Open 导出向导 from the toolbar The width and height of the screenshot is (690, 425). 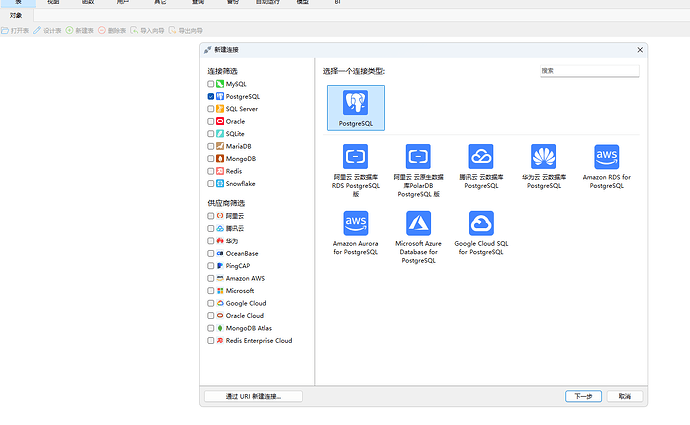click(185, 30)
